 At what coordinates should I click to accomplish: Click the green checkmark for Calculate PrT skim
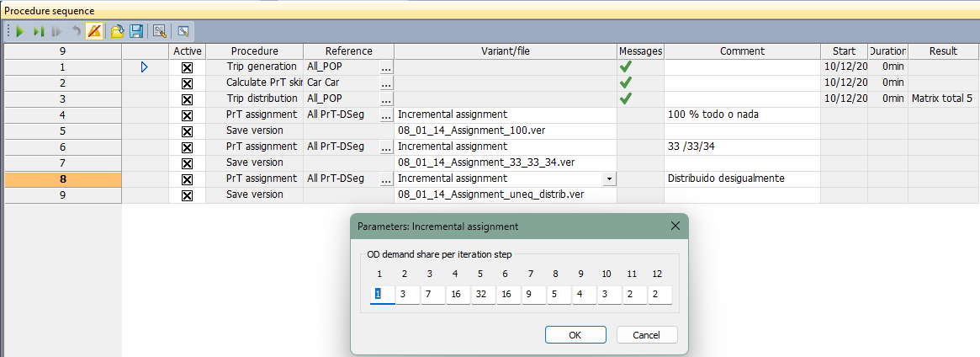coord(626,83)
